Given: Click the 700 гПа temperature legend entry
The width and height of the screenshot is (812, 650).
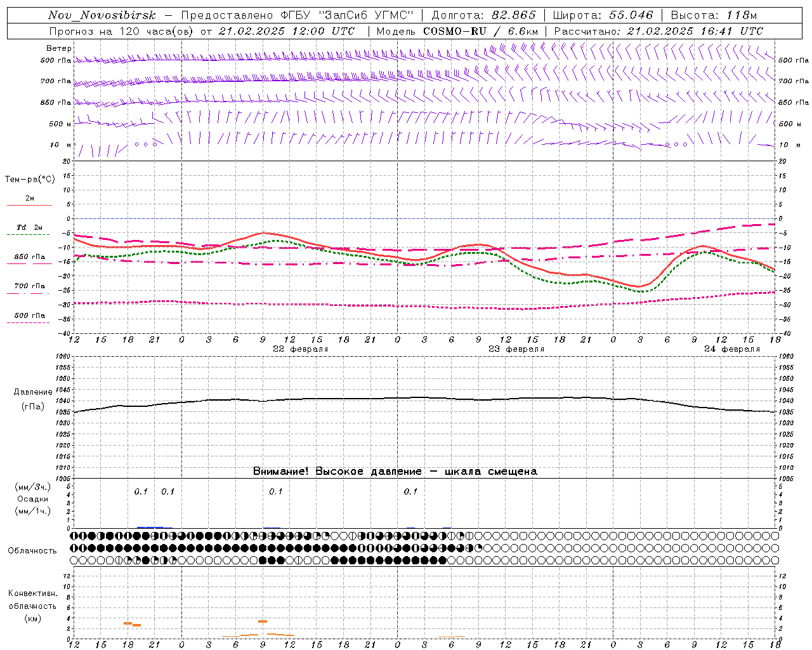Looking at the screenshot, I should (30, 286).
